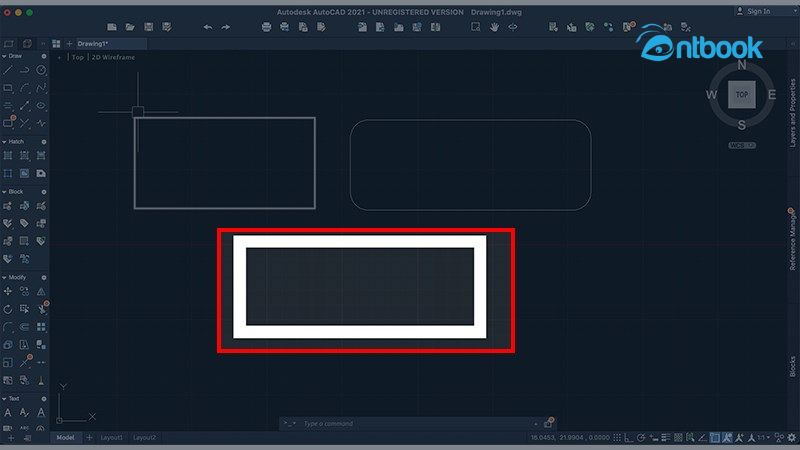Pick the highlighted Boundary icon in Hatch panel
The width and height of the screenshot is (800, 450).
(24, 173)
